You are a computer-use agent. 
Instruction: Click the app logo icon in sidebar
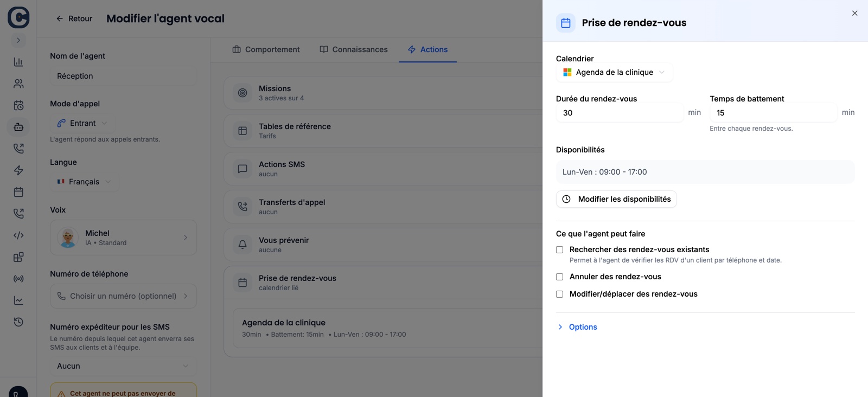pyautogui.click(x=18, y=17)
